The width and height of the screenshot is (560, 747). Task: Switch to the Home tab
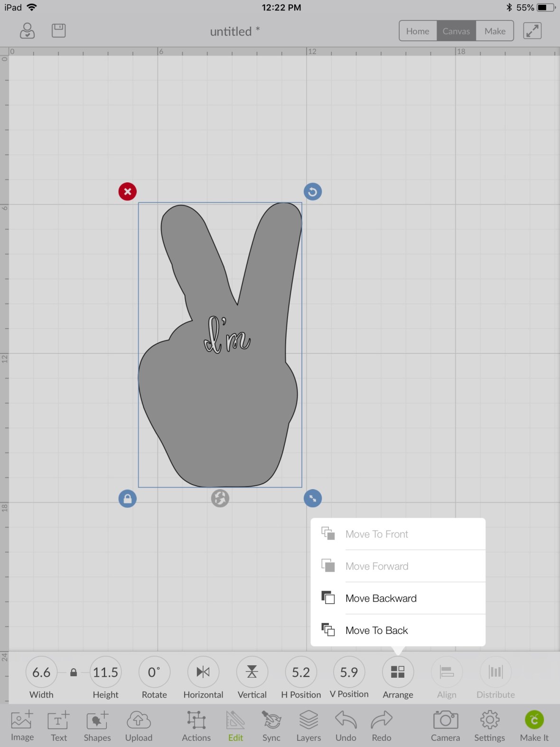click(418, 31)
